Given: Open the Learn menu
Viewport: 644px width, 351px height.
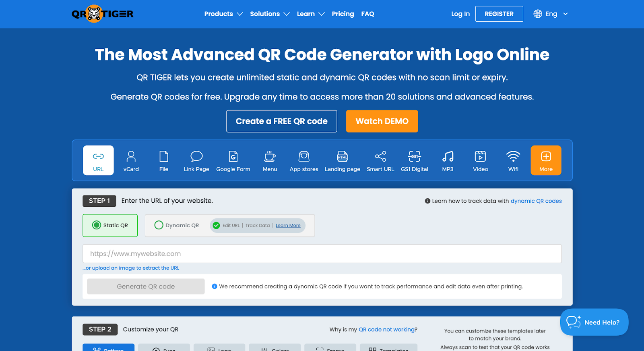Looking at the screenshot, I should point(306,14).
